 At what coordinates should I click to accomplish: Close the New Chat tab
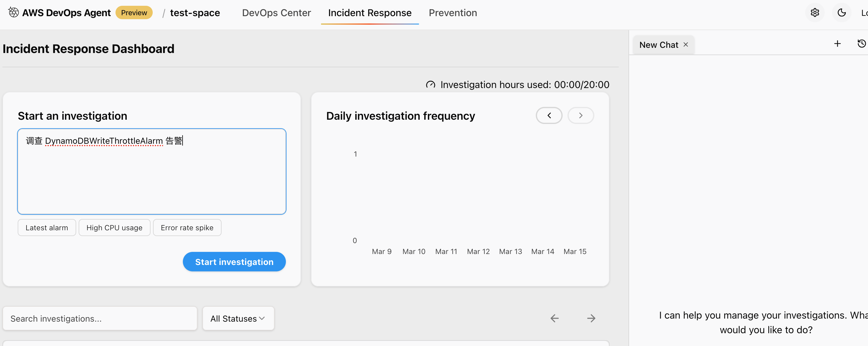pyautogui.click(x=685, y=45)
